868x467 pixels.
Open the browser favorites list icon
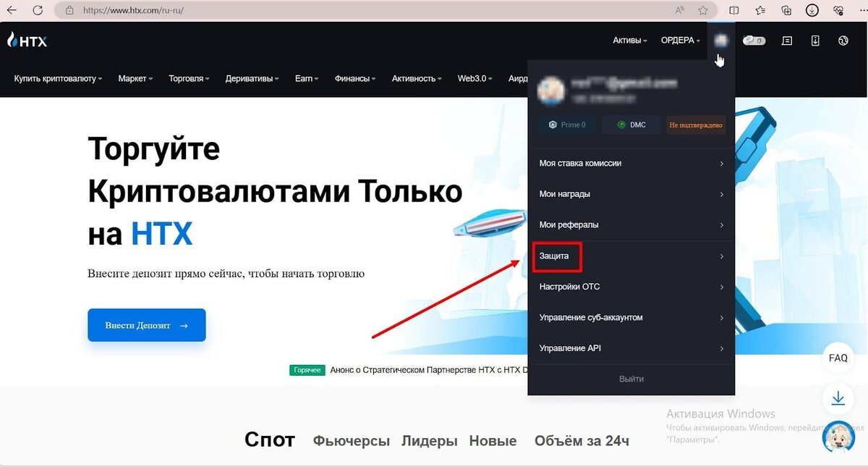[760, 10]
